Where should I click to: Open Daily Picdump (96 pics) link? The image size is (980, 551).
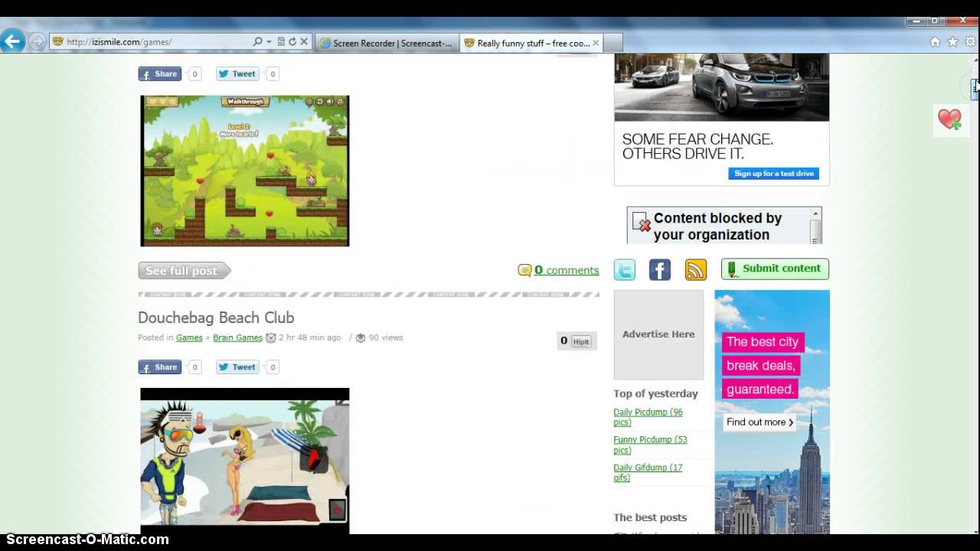click(x=648, y=417)
